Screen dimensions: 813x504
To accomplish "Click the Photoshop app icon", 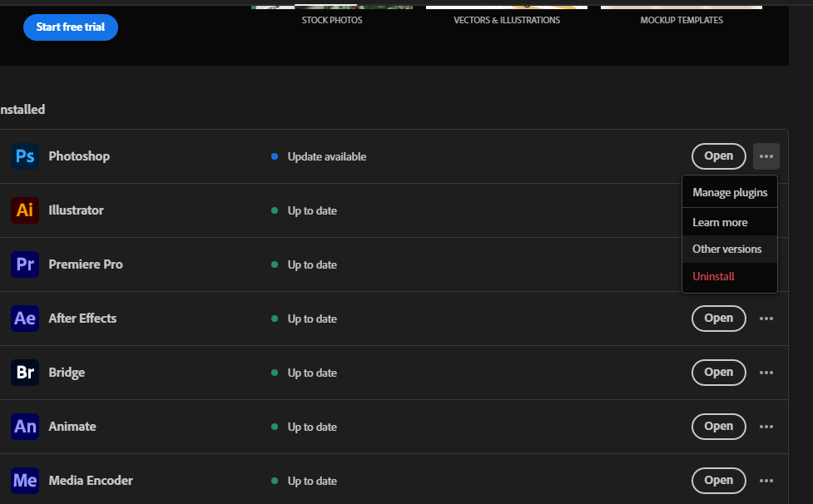I will click(x=25, y=156).
